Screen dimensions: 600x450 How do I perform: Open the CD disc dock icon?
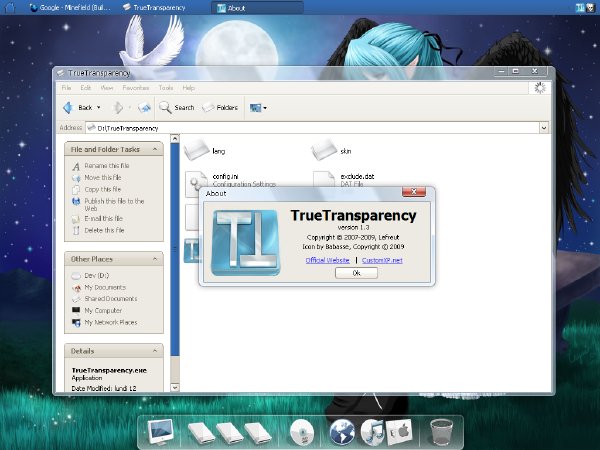click(302, 432)
